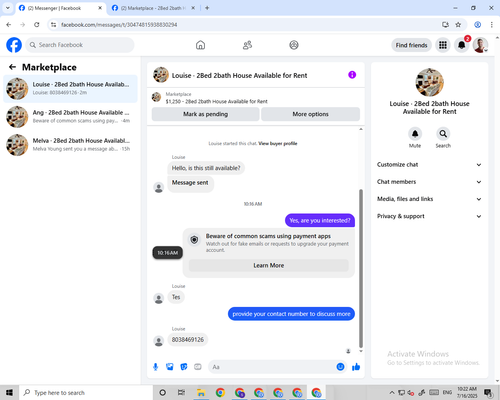Click the More options button
This screenshot has height=400, width=500.
[310, 114]
